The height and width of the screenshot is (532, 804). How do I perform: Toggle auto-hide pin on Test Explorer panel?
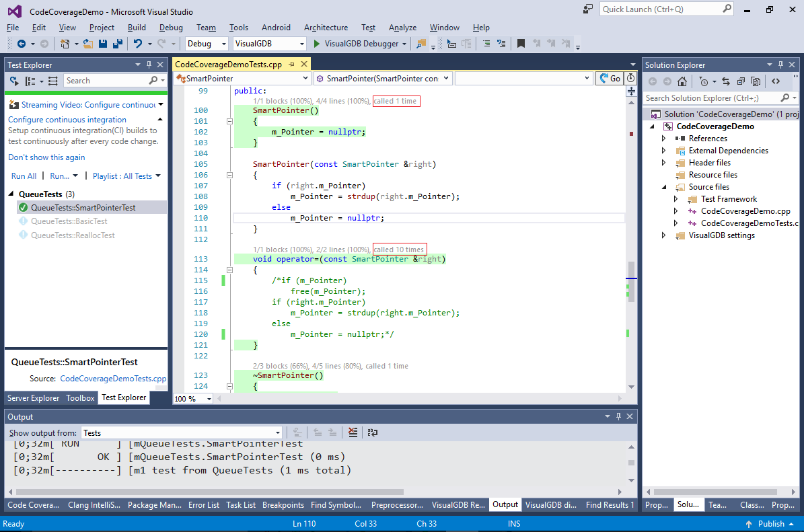click(x=149, y=65)
